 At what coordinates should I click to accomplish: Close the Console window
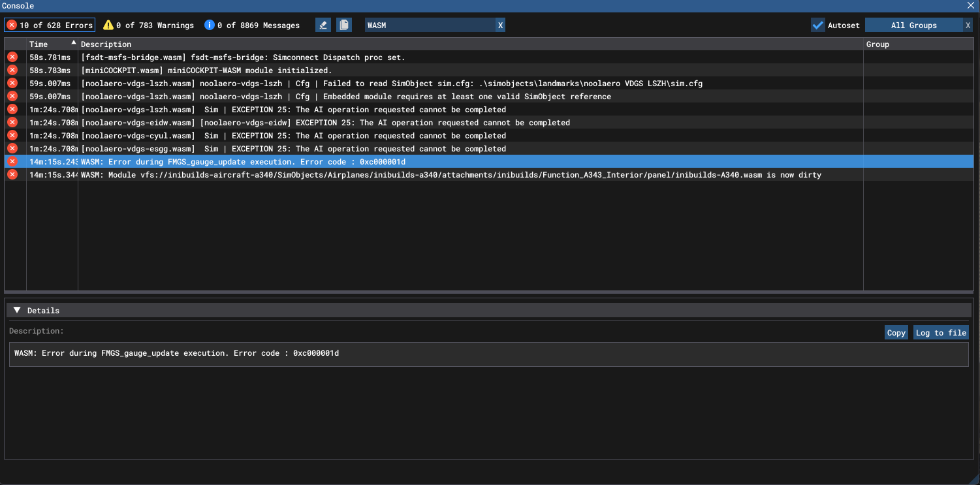click(971, 5)
